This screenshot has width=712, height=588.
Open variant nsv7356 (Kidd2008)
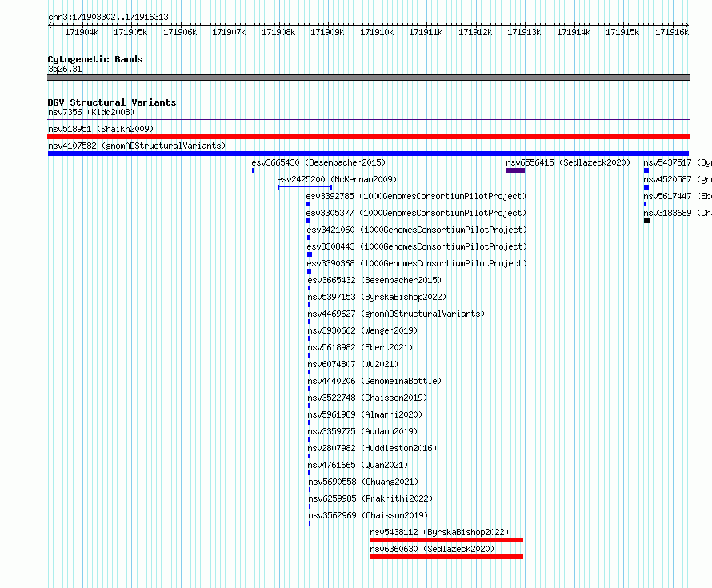(91, 112)
